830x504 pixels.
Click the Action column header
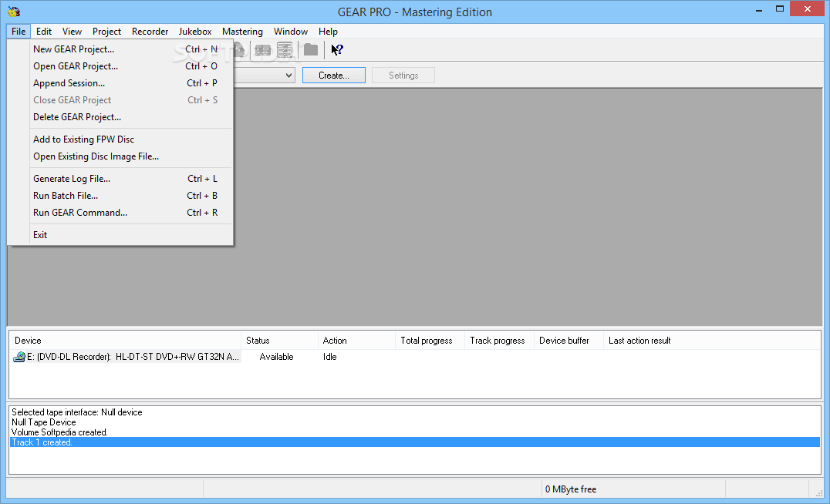pyautogui.click(x=356, y=341)
